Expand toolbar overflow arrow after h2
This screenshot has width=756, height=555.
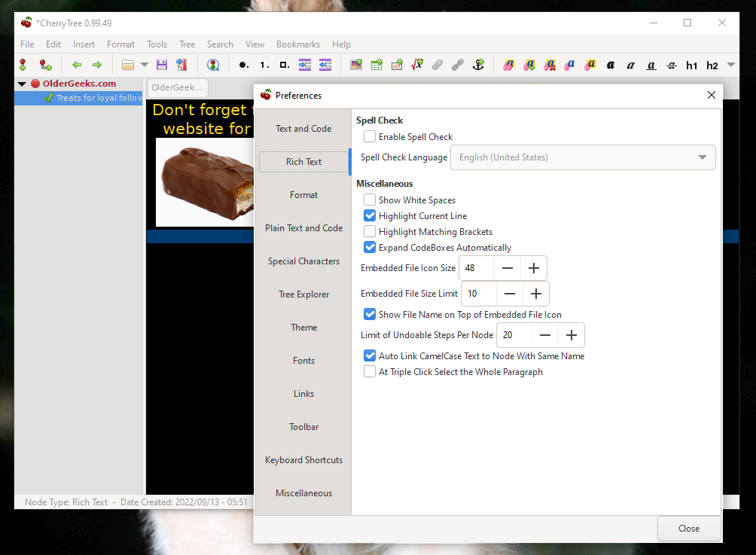731,65
